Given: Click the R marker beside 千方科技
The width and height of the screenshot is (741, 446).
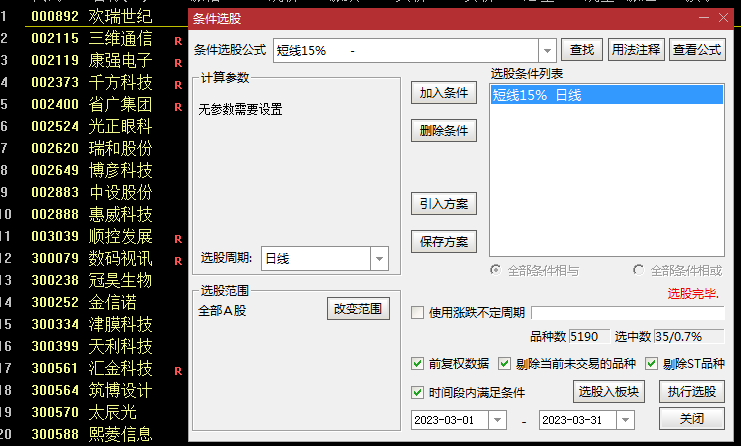Looking at the screenshot, I should 178,85.
